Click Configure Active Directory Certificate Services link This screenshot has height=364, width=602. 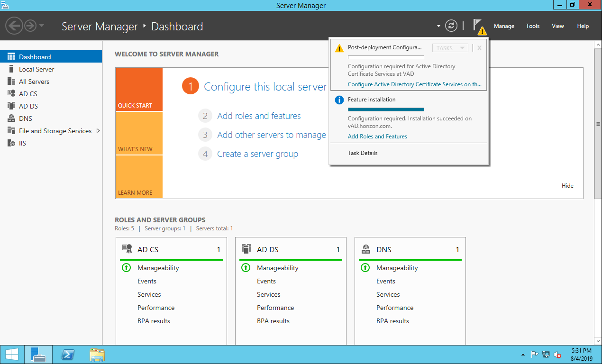pos(414,84)
